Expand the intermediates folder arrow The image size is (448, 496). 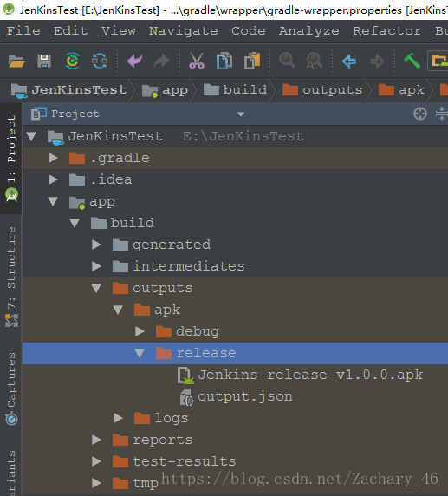(96, 266)
